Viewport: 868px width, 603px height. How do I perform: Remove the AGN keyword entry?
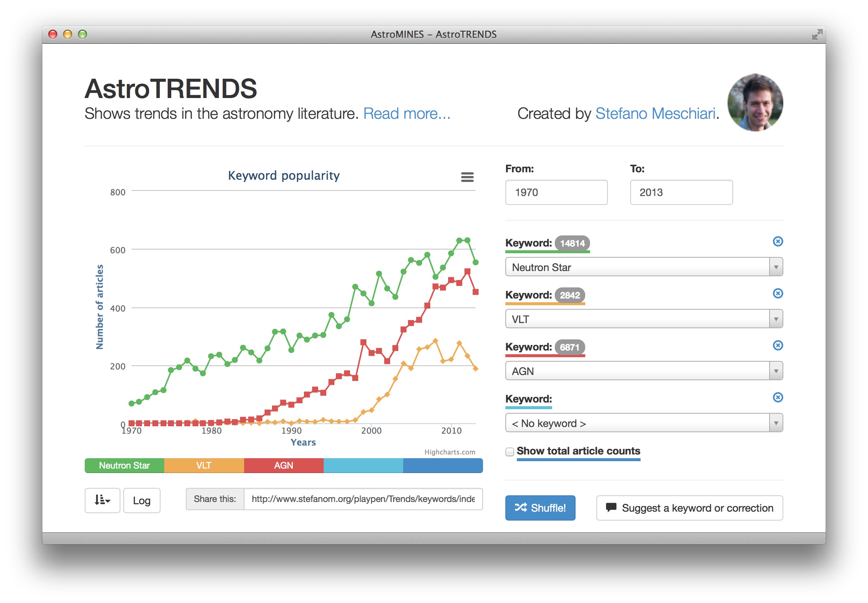click(x=778, y=345)
